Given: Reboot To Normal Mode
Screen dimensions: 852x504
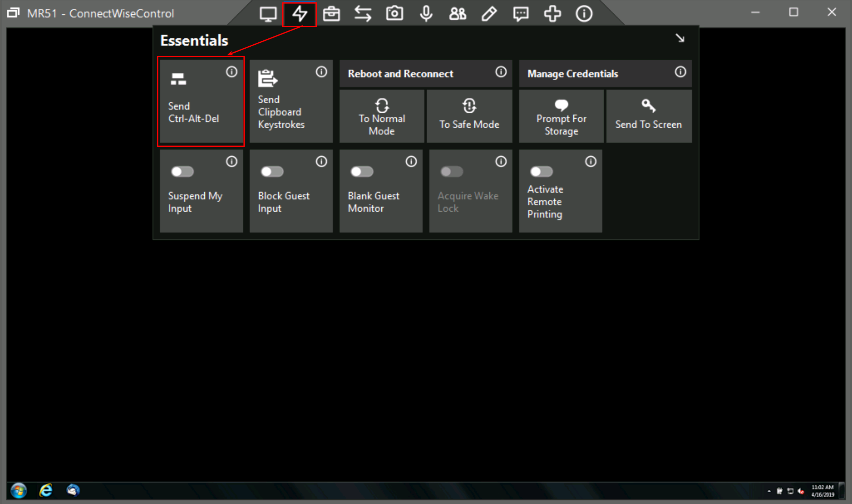Looking at the screenshot, I should [x=382, y=116].
